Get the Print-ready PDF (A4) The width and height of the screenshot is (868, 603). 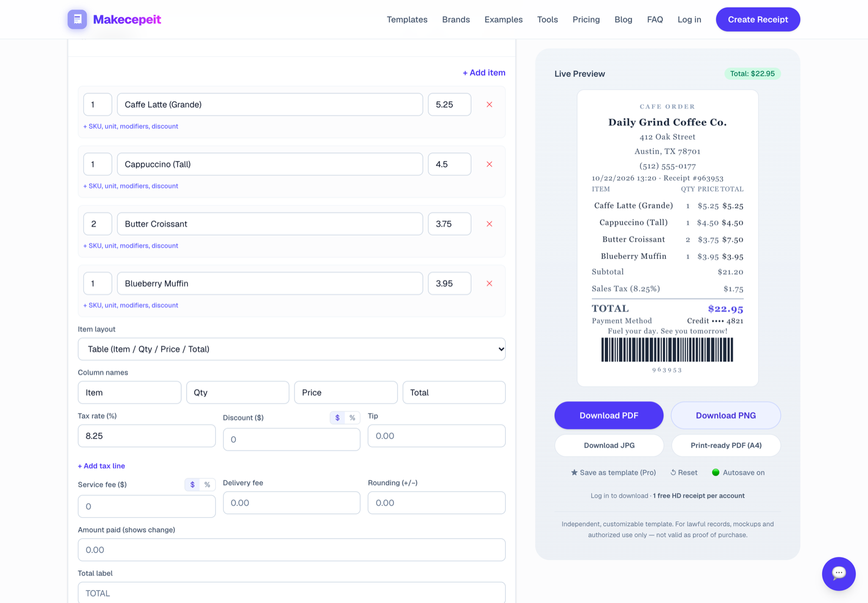click(x=726, y=446)
